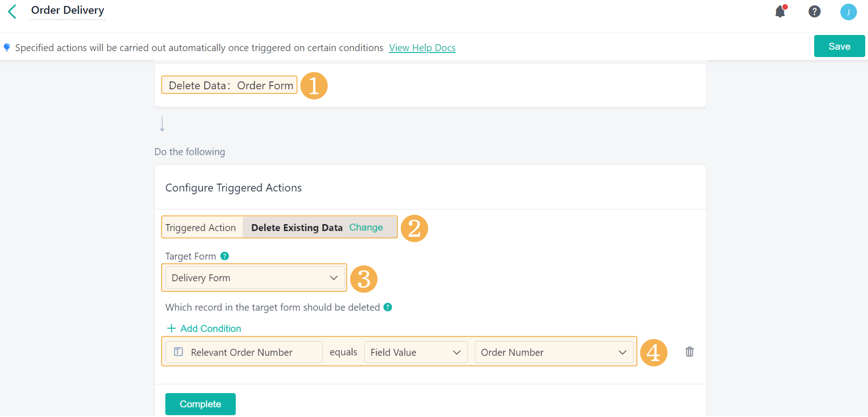Click help icon next to Target Form
The height and width of the screenshot is (417, 868).
[224, 256]
